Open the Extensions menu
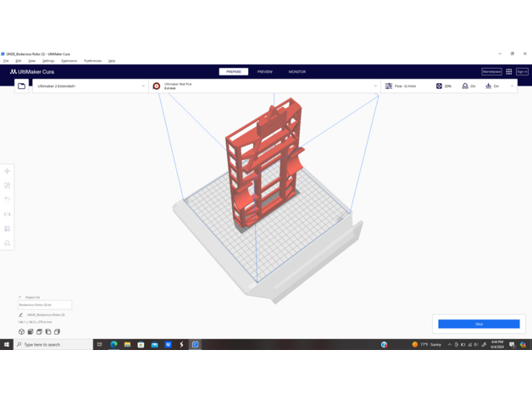This screenshot has height=400, width=532. pyautogui.click(x=69, y=61)
